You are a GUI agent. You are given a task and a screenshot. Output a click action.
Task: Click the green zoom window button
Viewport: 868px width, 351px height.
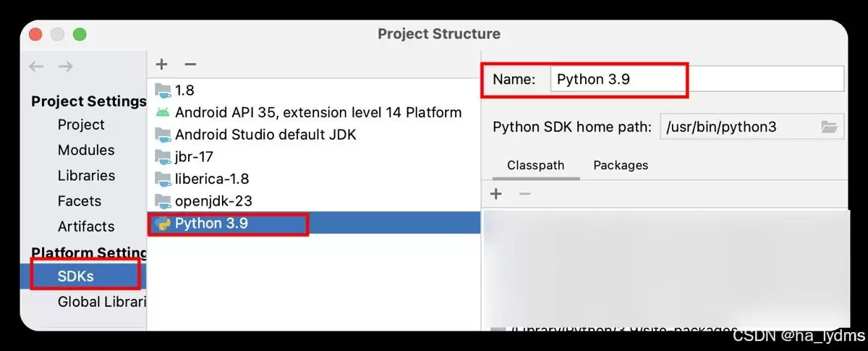[80, 34]
